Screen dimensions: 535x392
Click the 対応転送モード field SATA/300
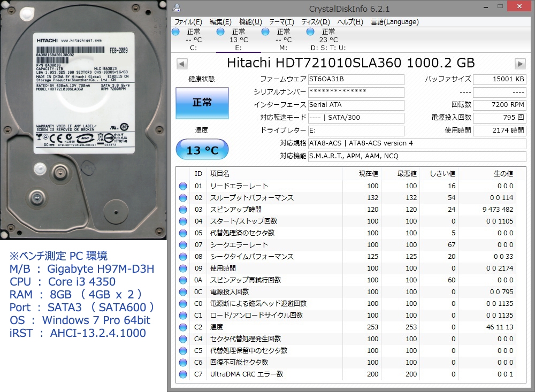(356, 118)
